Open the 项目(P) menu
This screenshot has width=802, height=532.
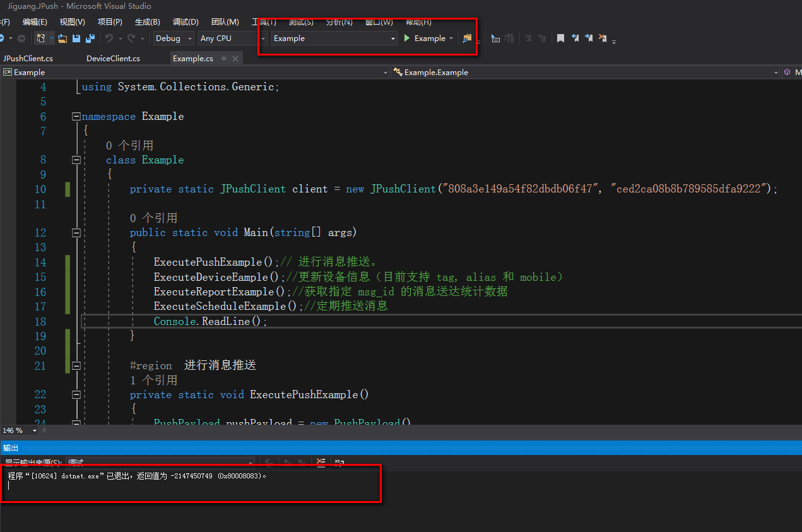pos(110,22)
